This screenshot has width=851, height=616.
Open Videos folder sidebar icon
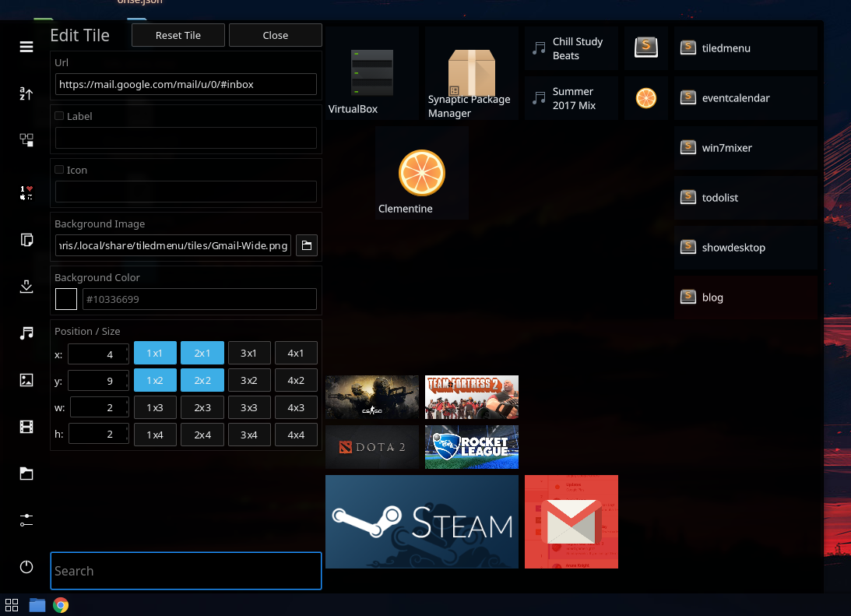pyautogui.click(x=26, y=427)
